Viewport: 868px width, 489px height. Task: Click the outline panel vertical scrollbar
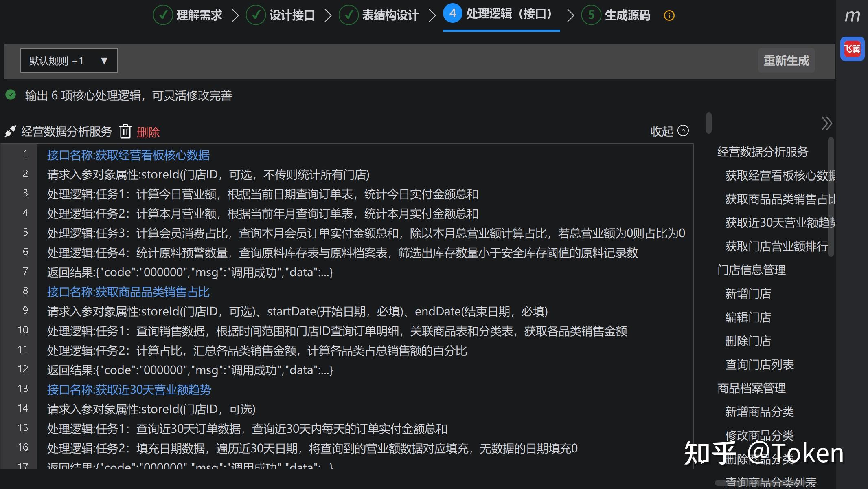click(831, 197)
